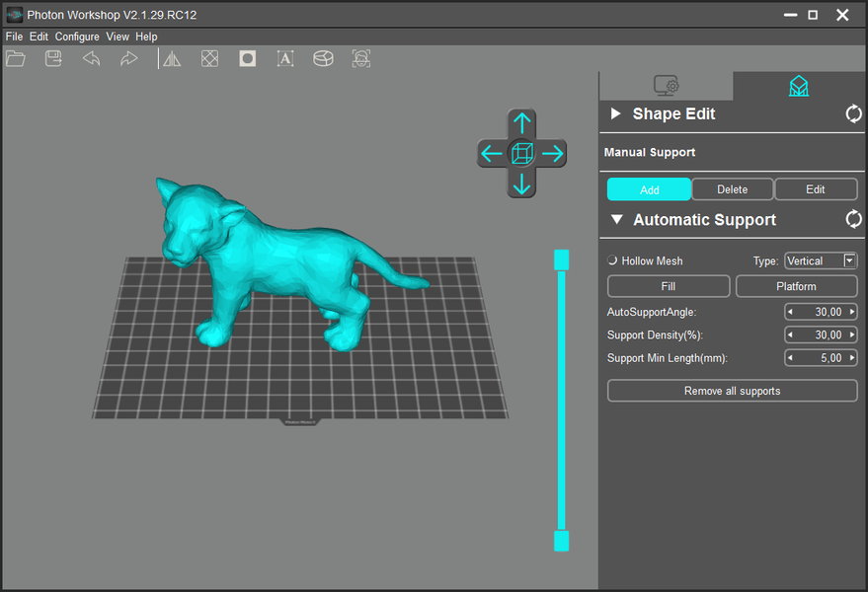
Task: Expand the Shape Edit section
Action: (x=616, y=114)
